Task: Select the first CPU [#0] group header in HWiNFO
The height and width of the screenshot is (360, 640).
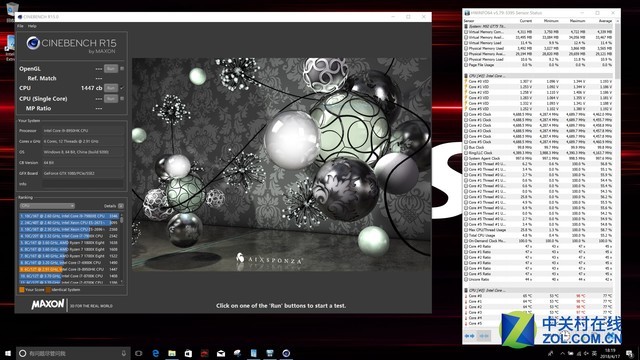Action: coord(538,76)
